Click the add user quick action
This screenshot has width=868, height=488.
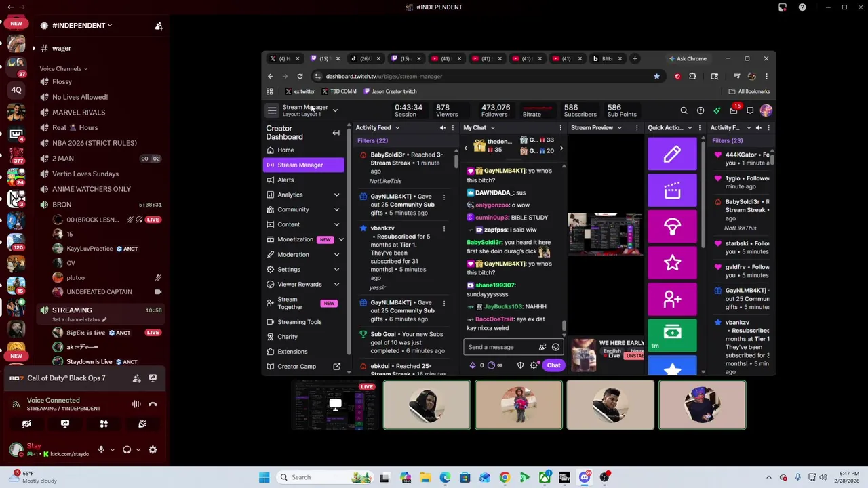click(672, 299)
